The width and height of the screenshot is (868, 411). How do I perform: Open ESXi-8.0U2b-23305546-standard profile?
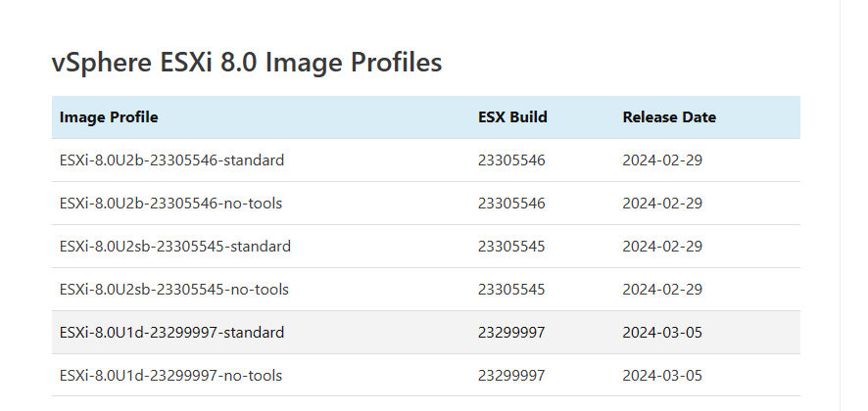171,160
